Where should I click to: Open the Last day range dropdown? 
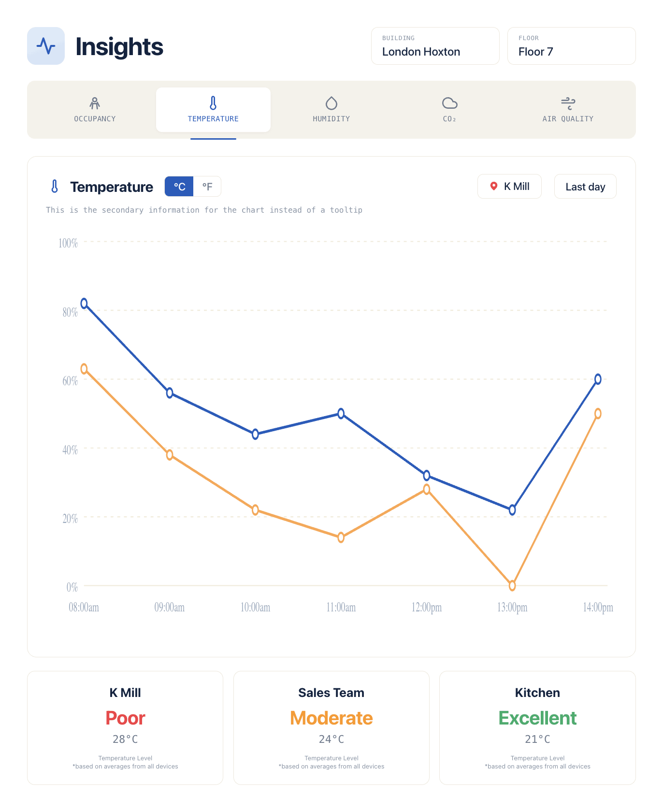pyautogui.click(x=585, y=187)
